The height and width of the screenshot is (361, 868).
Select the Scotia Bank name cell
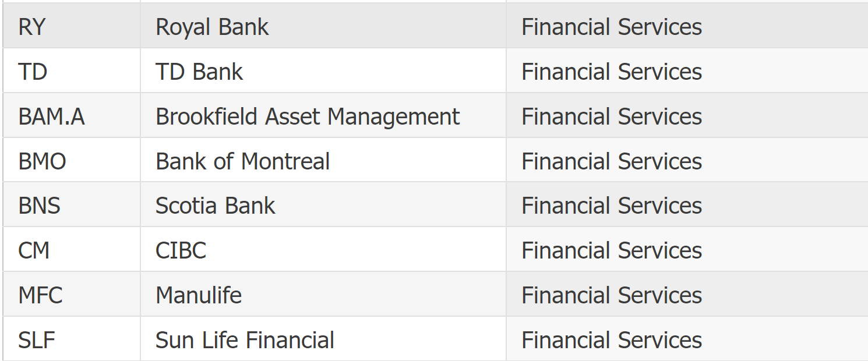coord(323,205)
